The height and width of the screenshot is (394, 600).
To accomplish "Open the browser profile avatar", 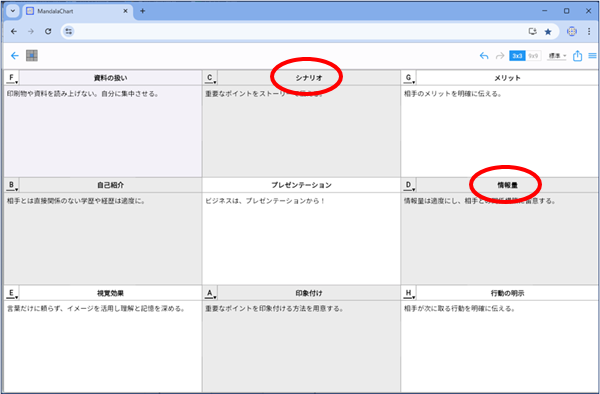I will [572, 31].
